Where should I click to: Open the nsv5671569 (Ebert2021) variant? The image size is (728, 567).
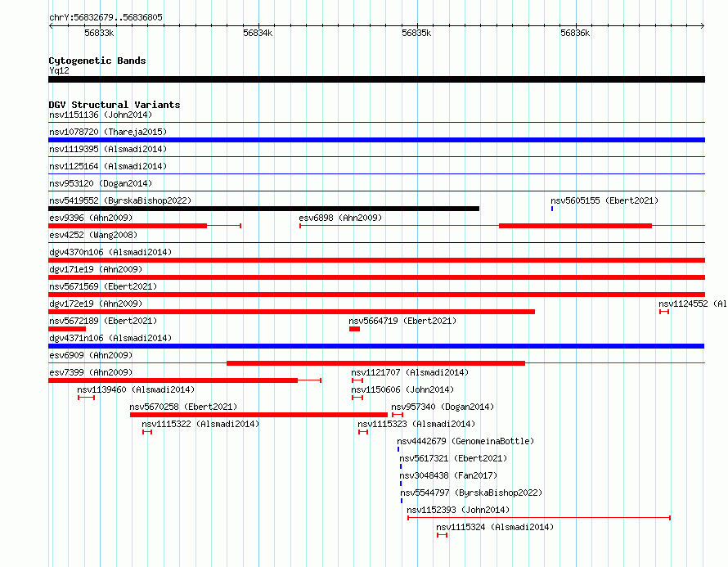click(103, 286)
